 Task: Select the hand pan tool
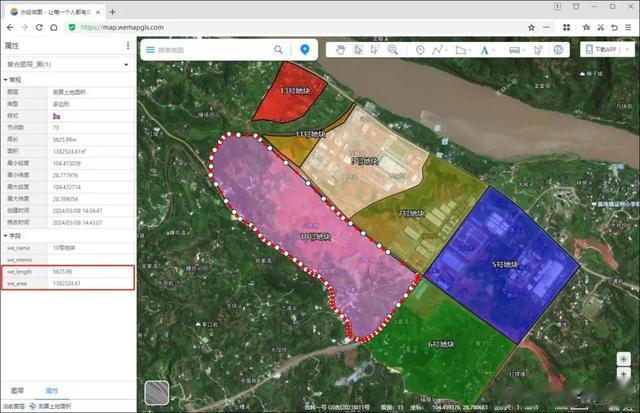(340, 50)
